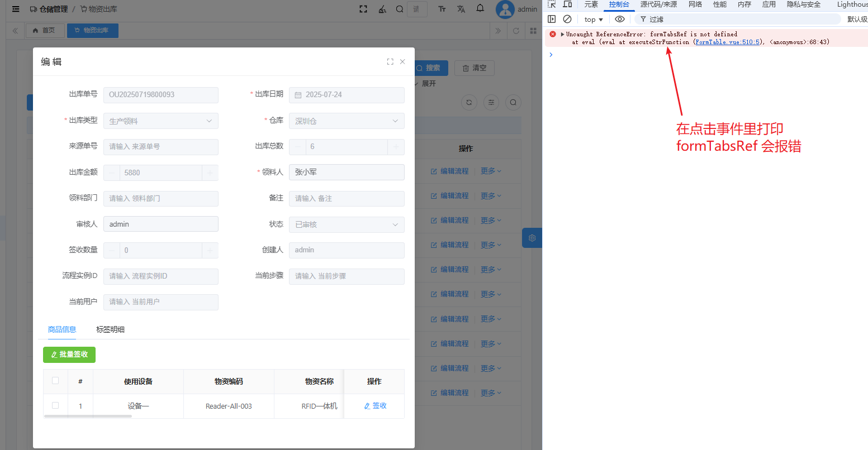This screenshot has height=450, width=868.
Task: Open the DevTools 源代码/来源 tab
Action: click(x=659, y=4)
